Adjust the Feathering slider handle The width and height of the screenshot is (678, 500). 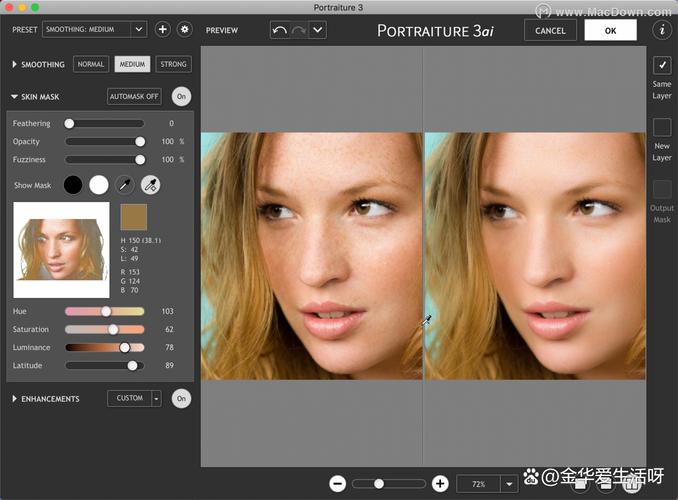tap(69, 124)
